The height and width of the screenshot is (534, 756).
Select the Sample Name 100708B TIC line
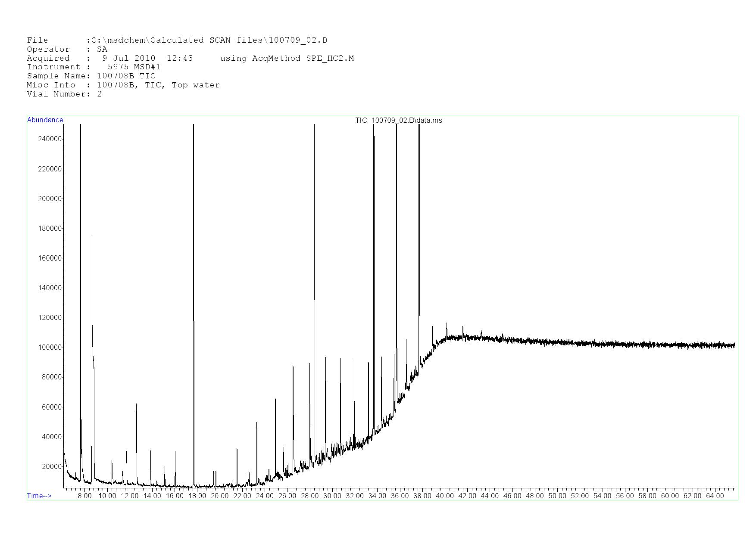click(x=91, y=76)
